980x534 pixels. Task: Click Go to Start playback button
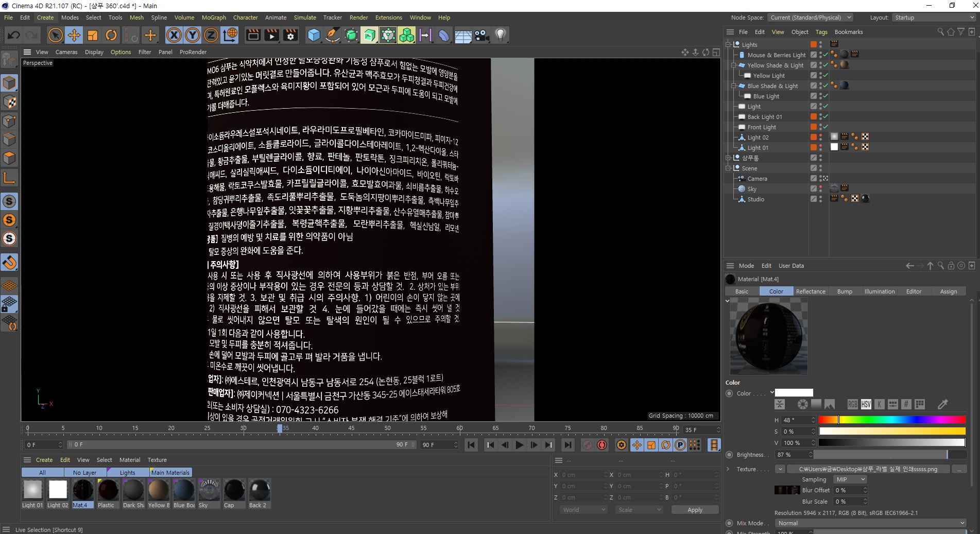click(471, 445)
